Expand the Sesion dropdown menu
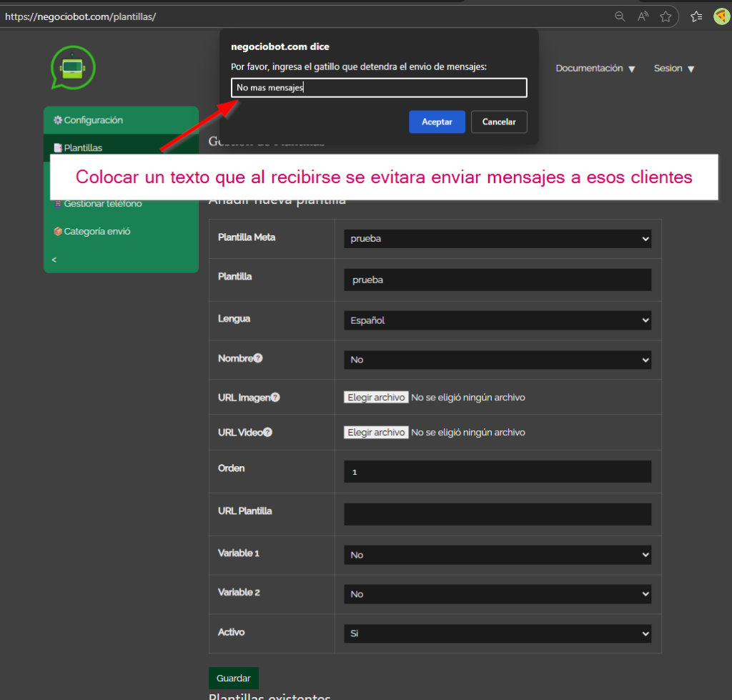Screen dimensions: 732x700 click(673, 69)
